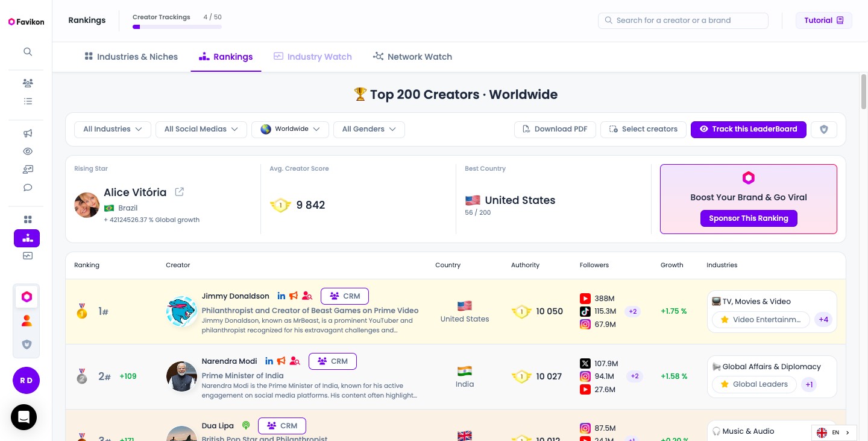Viewport: 868px width, 441px height.
Task: Click Jimmy Donaldson's red person-search icon
Action: coord(307,296)
